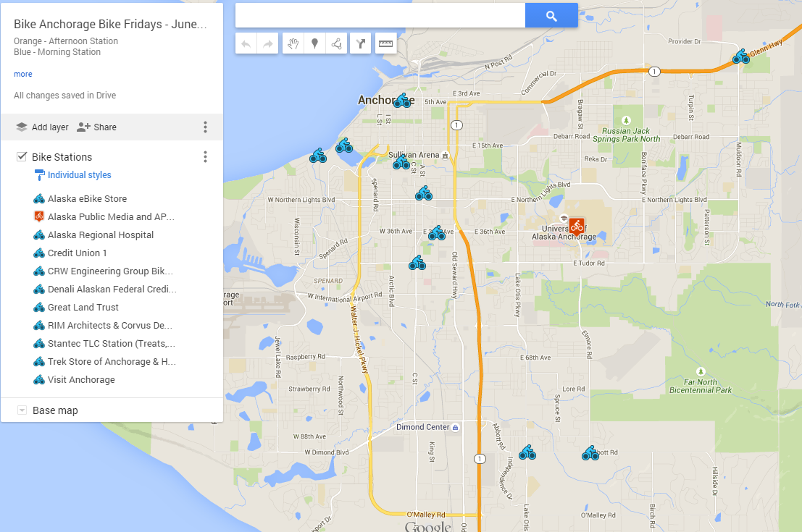Select the add marker tool
Viewport: 802px width, 532px height.
314,44
